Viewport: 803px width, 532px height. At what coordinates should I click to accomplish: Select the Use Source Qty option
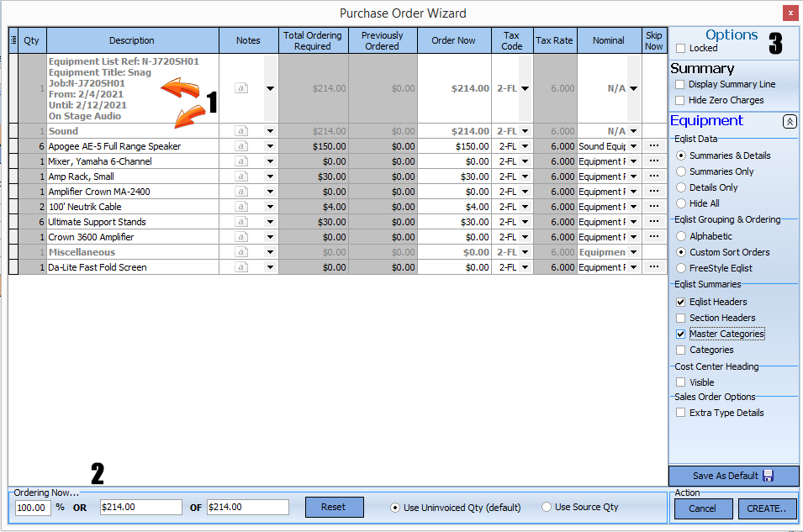pyautogui.click(x=547, y=507)
